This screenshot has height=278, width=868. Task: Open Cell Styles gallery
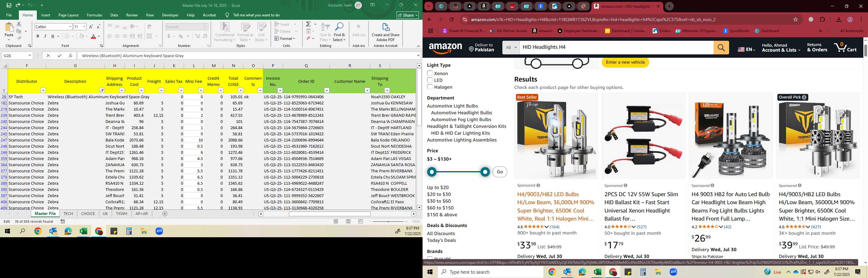[261, 32]
